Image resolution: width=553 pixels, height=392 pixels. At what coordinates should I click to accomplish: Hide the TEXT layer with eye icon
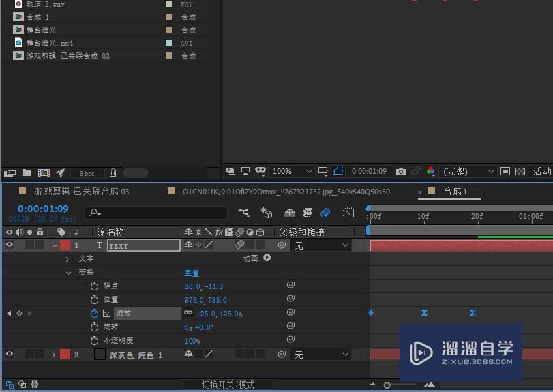pyautogui.click(x=9, y=245)
